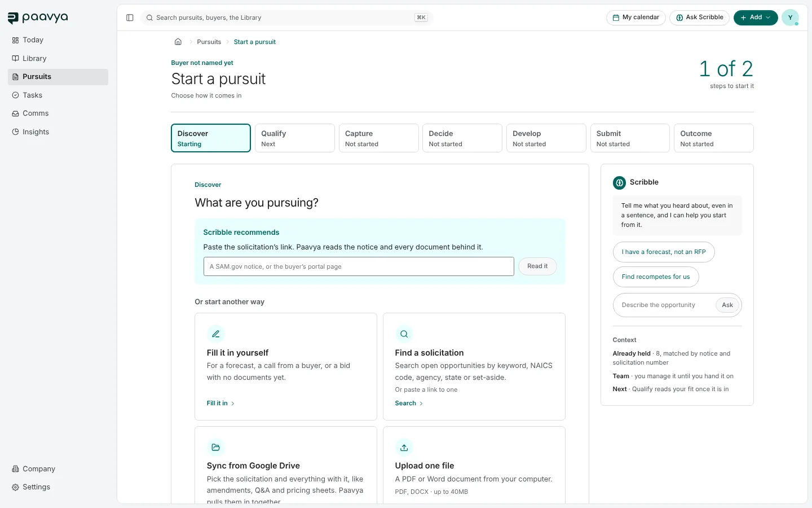
Task: Click the folder icon on Sync from Google Drive
Action: pyautogui.click(x=215, y=448)
